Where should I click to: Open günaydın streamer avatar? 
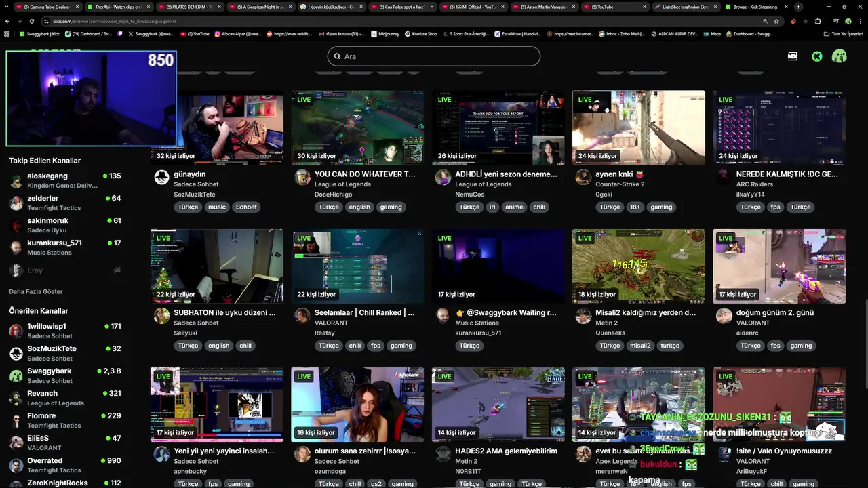(161, 178)
